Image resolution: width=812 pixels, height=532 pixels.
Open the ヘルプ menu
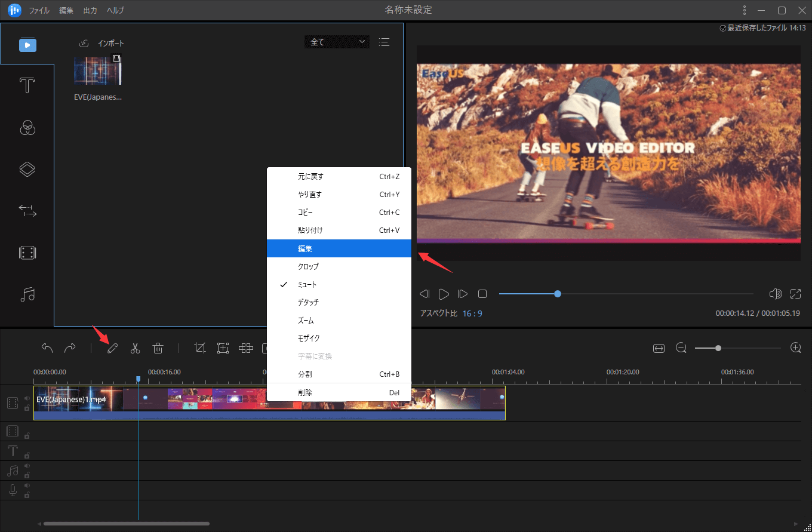coord(116,11)
